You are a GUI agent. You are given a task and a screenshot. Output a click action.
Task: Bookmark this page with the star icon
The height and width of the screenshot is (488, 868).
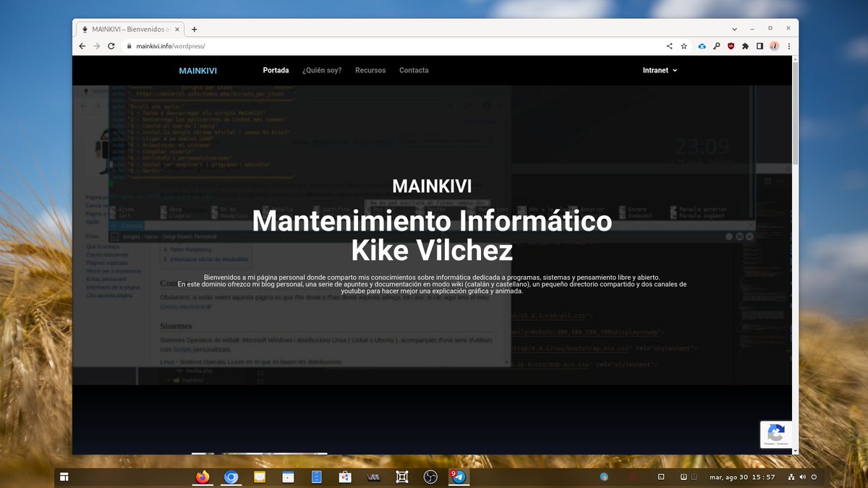point(684,46)
